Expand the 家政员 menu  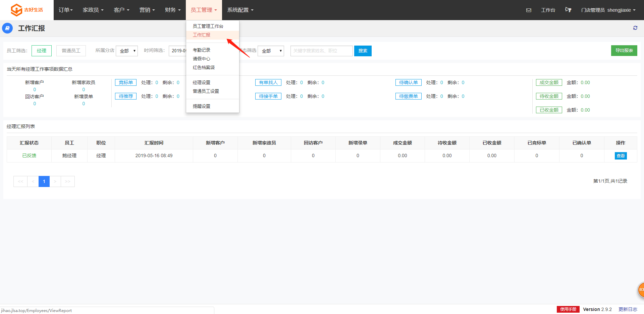[x=93, y=10]
